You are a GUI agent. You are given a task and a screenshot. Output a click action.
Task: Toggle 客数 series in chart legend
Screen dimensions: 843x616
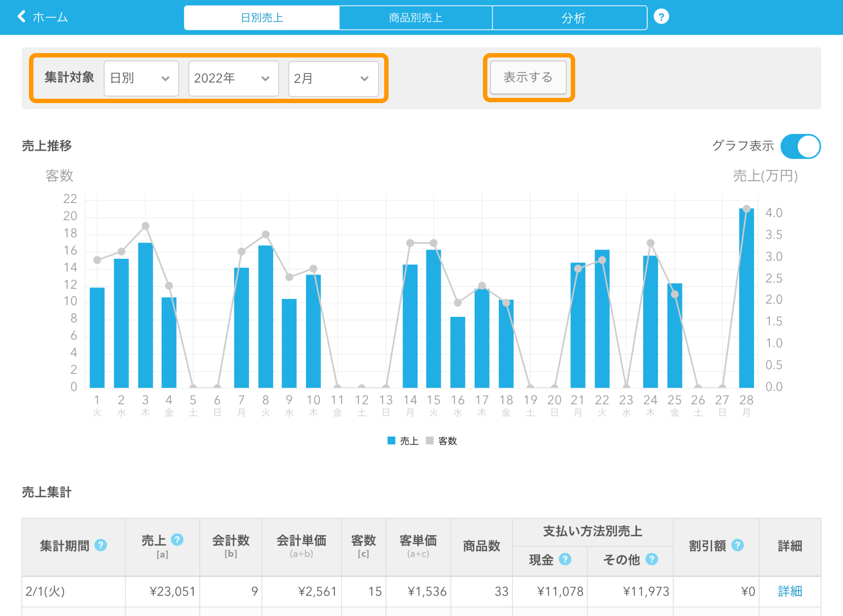click(x=442, y=441)
